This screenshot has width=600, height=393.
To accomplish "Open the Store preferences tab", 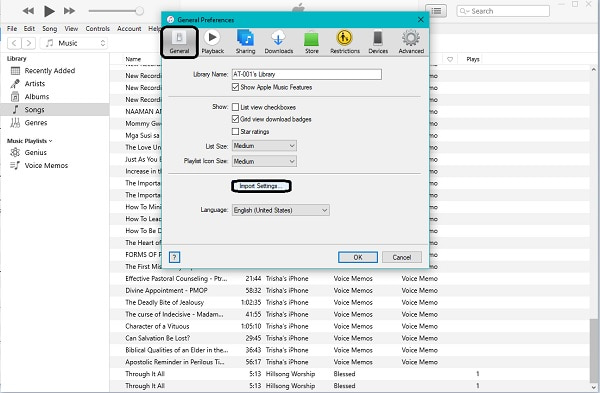I will [x=311, y=42].
